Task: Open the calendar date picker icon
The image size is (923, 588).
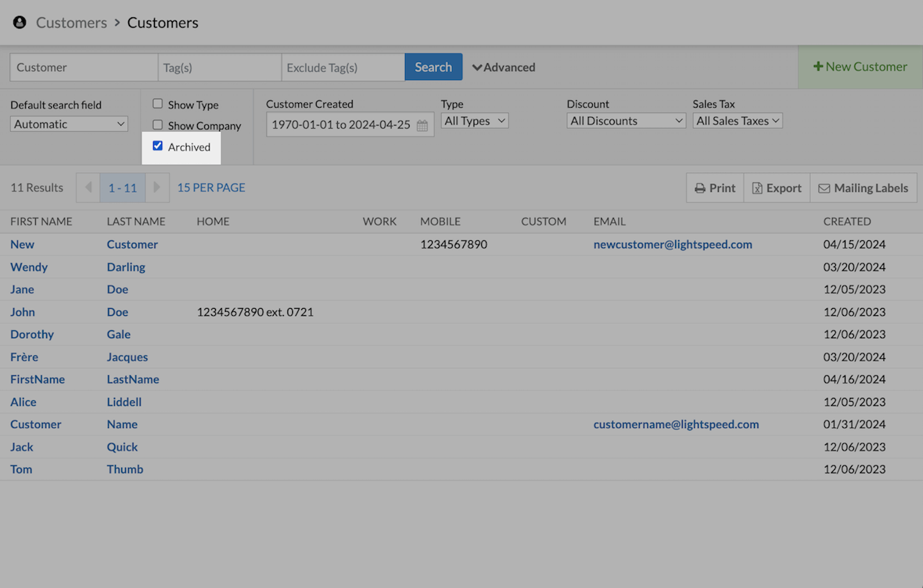Action: (422, 126)
